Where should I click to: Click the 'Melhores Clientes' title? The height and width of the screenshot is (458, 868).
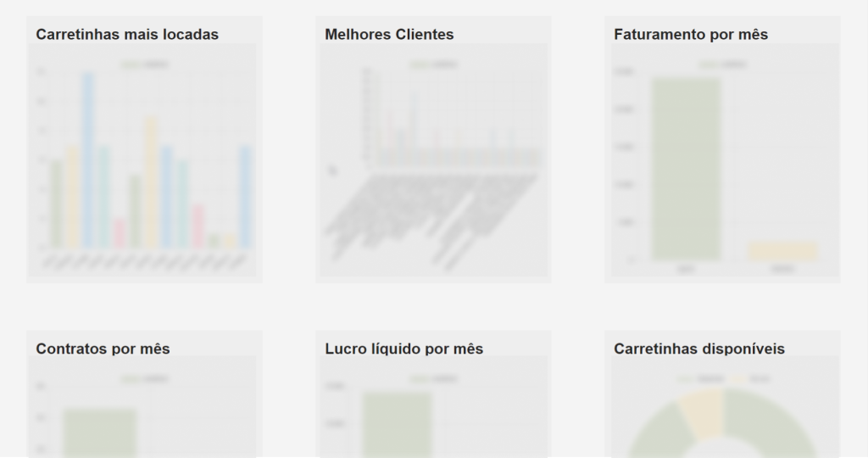click(389, 34)
